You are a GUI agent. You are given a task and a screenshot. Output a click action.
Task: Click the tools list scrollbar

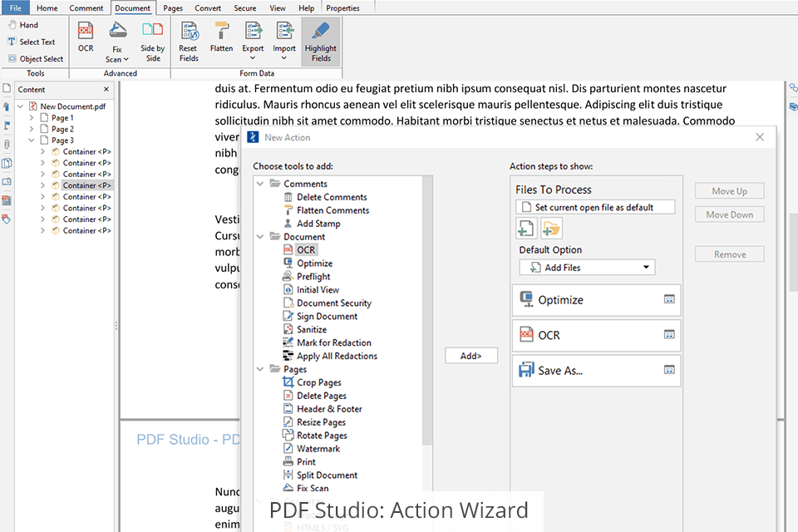pyautogui.click(x=427, y=311)
